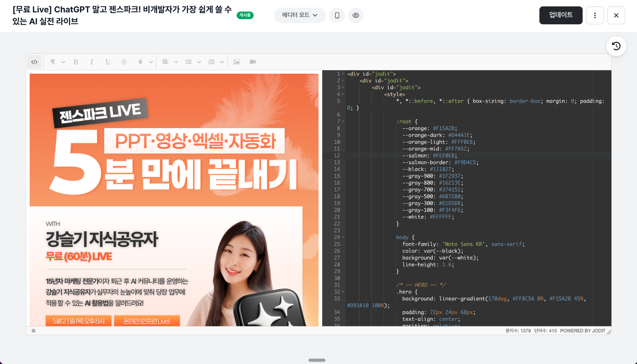Open the three-dot more options menu

[x=595, y=15]
